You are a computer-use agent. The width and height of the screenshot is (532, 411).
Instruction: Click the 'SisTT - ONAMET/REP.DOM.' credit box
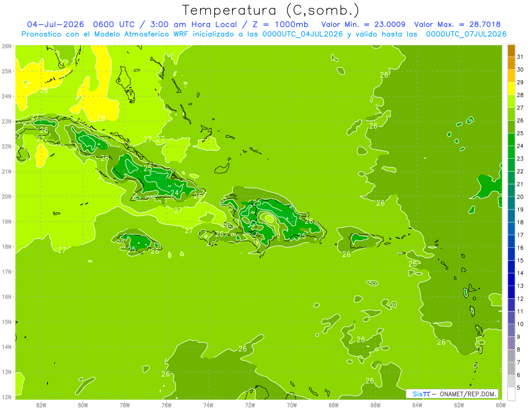452,394
